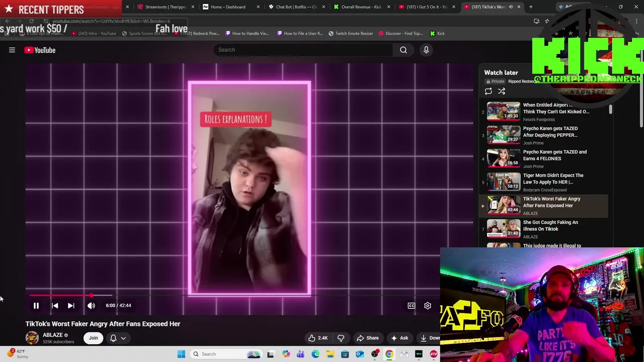Open weather widget showing 62°F Sunny

pos(18,354)
